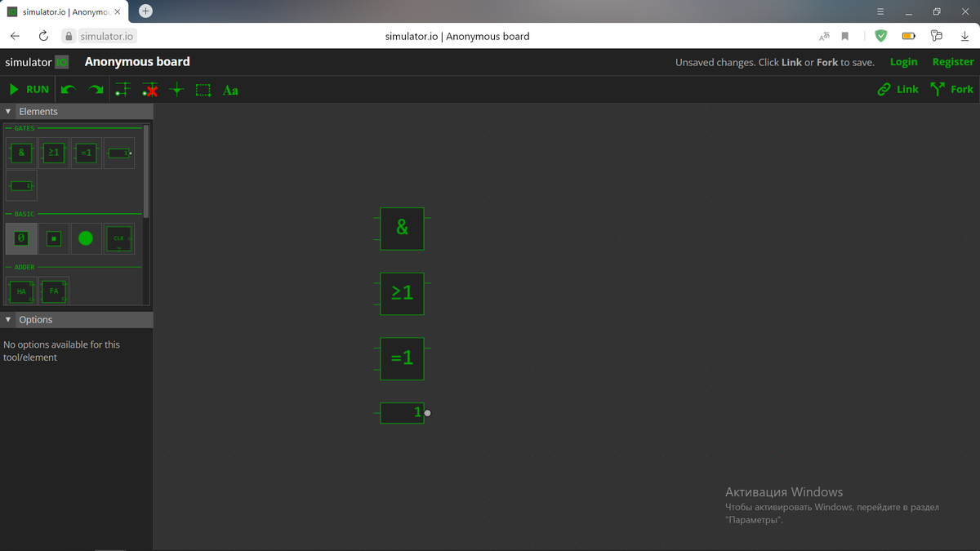Screen dimensions: 980x551
Task: Open the Register page
Action: pyautogui.click(x=953, y=62)
